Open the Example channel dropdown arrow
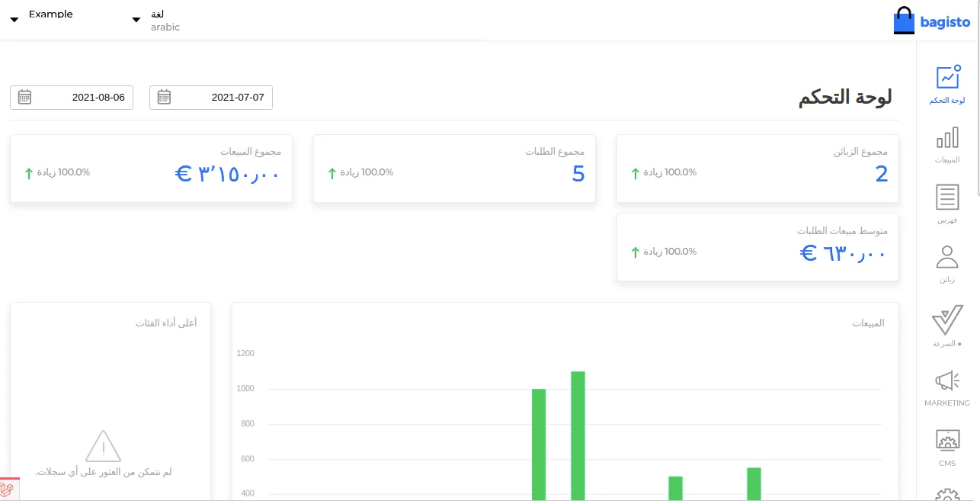Image resolution: width=980 pixels, height=501 pixels. coord(14,20)
